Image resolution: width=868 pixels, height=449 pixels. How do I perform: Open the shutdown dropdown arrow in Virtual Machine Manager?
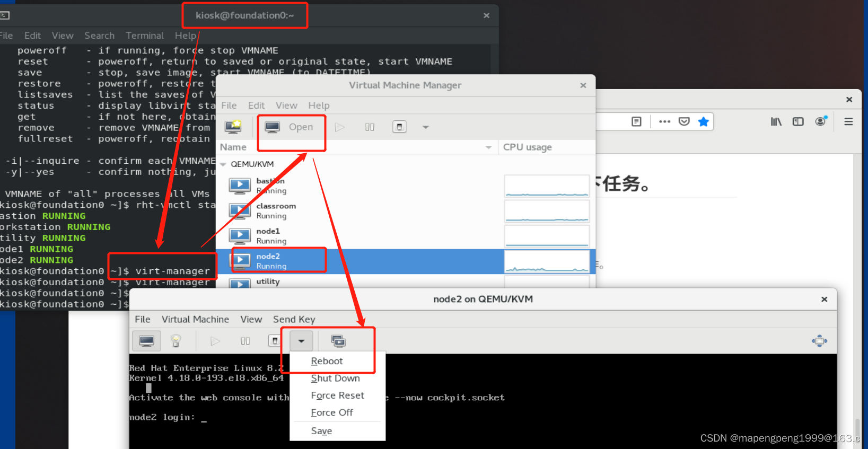425,127
